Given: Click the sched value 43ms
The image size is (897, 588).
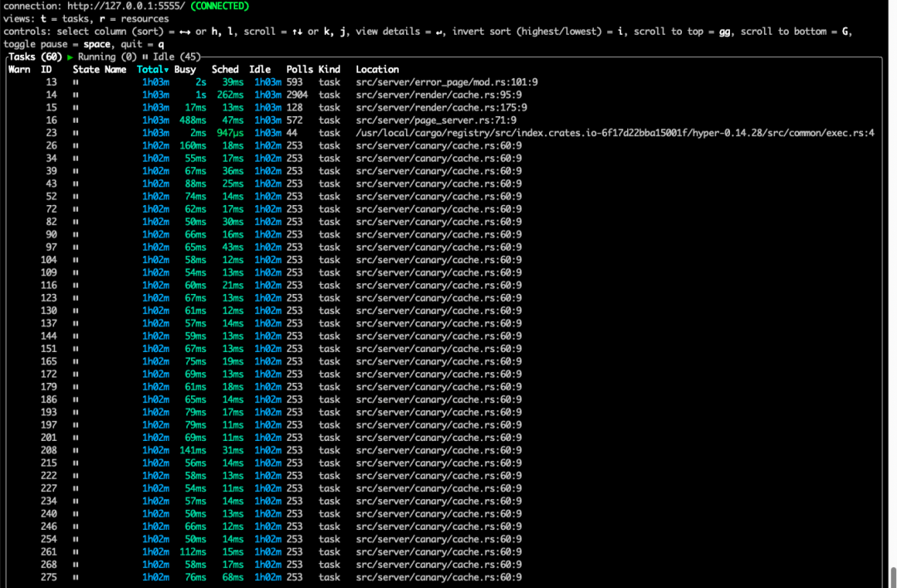Looking at the screenshot, I should [x=233, y=247].
